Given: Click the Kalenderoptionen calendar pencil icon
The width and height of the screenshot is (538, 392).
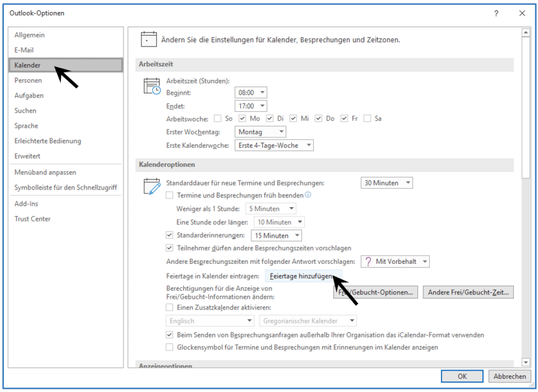Looking at the screenshot, I should (x=152, y=187).
